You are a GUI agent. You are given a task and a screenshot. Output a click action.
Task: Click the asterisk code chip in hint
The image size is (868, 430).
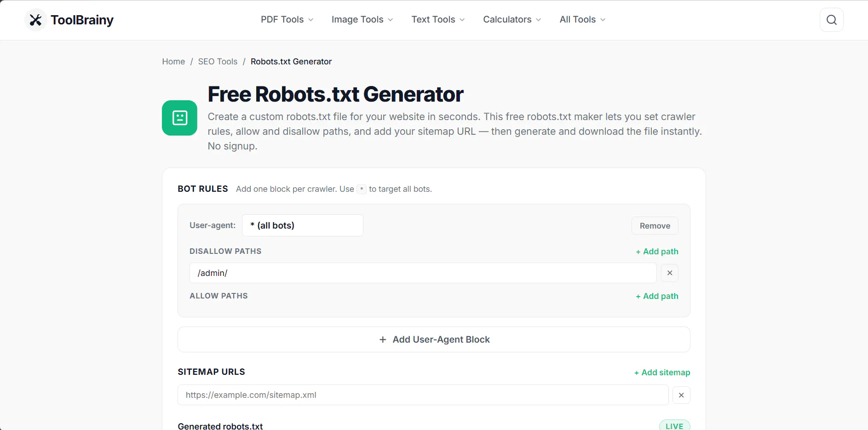362,189
